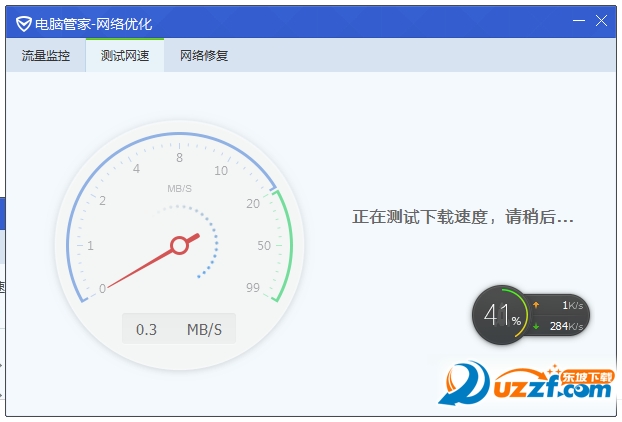Click the 41% floating memory ball
Screen dimensions: 622x422
pyautogui.click(x=501, y=315)
